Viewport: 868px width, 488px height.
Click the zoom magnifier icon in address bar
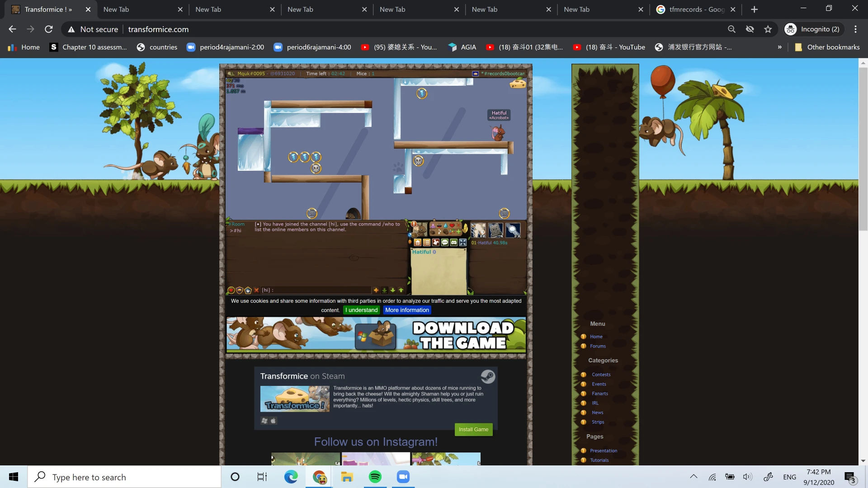coord(731,29)
